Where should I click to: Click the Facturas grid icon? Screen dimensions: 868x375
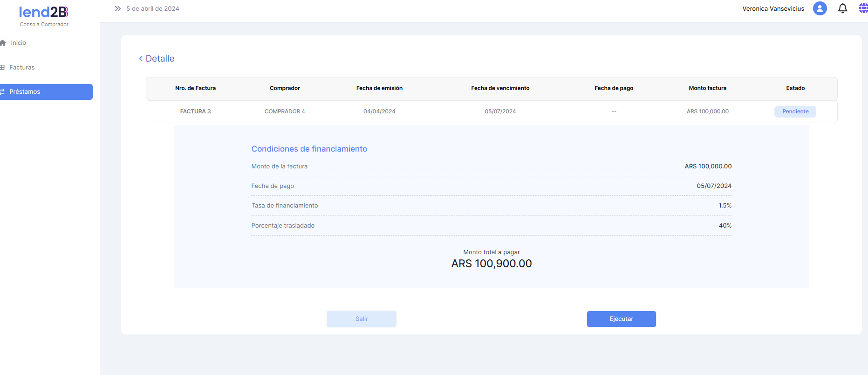[2, 68]
